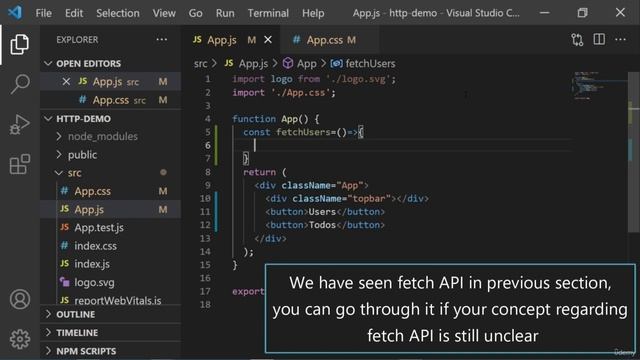This screenshot has width=640, height=360.
Task: Open the Search view in activity bar
Action: [20, 84]
